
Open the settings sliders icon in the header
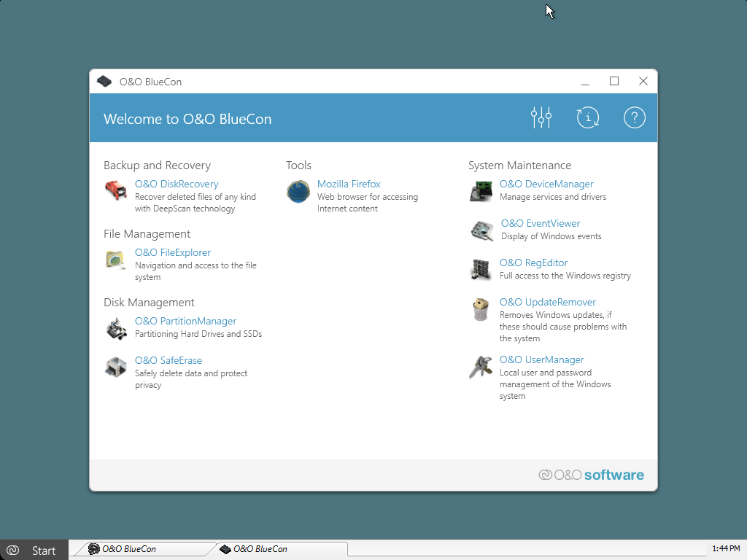[541, 117]
